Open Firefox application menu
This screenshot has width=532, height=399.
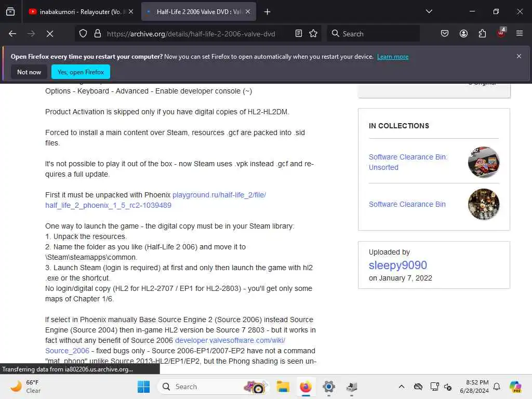coord(520,33)
